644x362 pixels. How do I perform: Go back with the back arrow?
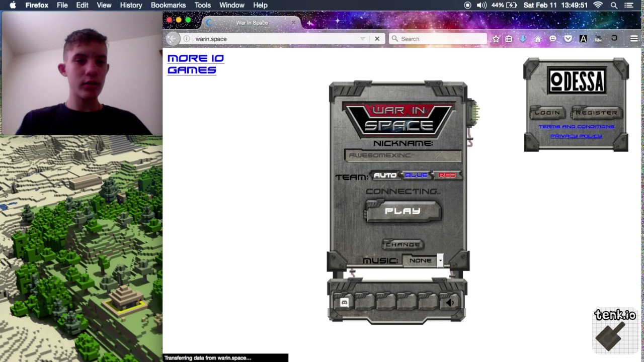click(172, 39)
